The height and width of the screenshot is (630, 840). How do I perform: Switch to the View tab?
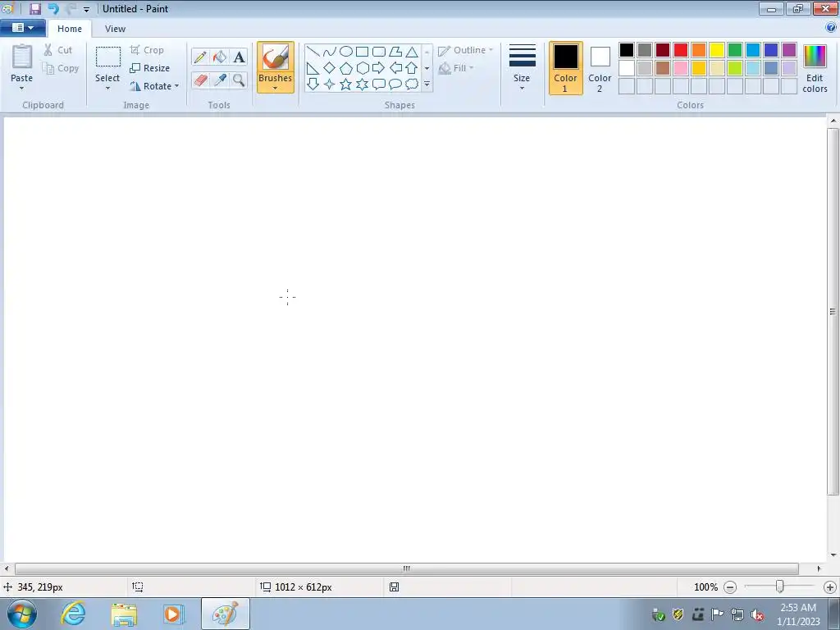click(x=115, y=29)
